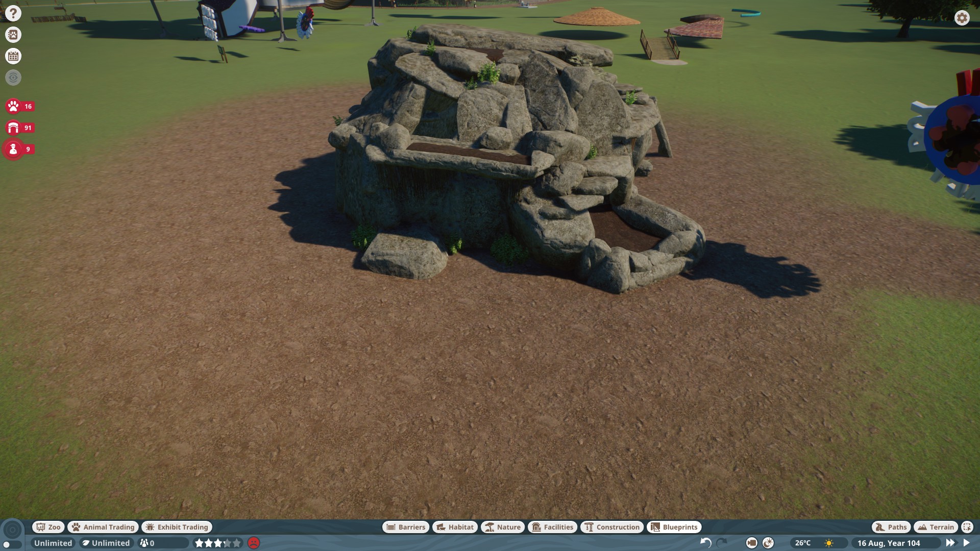Screen dimensions: 980x551
Task: Open the Barriers build menu
Action: pyautogui.click(x=406, y=527)
